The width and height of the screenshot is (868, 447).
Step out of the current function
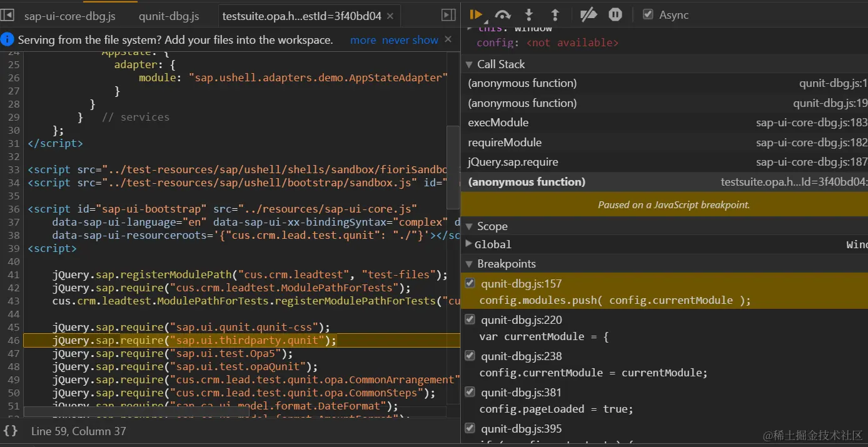[x=555, y=14]
